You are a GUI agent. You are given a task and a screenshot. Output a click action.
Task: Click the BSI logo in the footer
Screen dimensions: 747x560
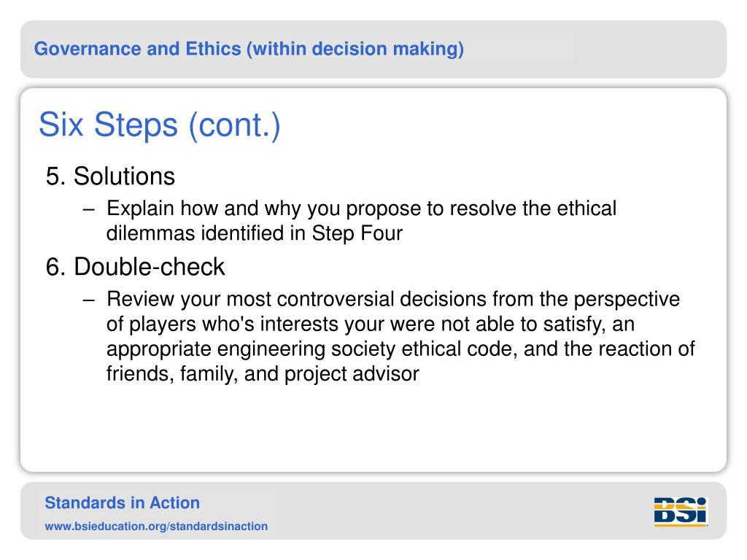coord(681,512)
